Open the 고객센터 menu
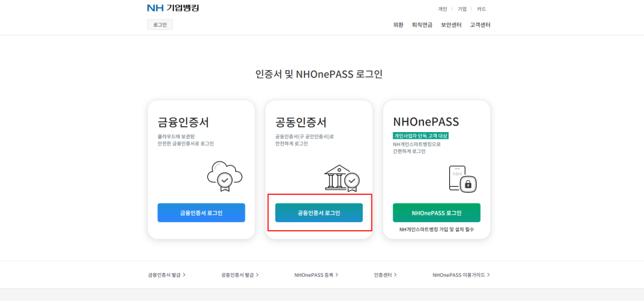Viewport: 644px width, 301px height. click(x=480, y=25)
